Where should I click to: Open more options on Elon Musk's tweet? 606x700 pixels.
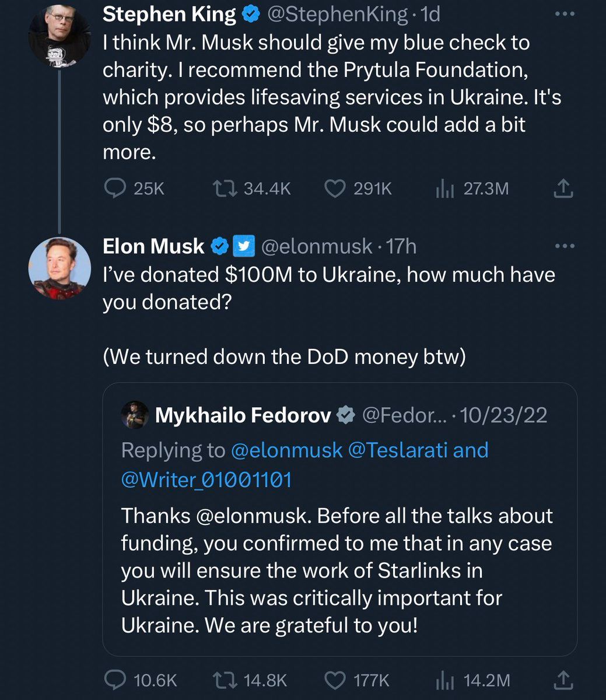pos(564,247)
